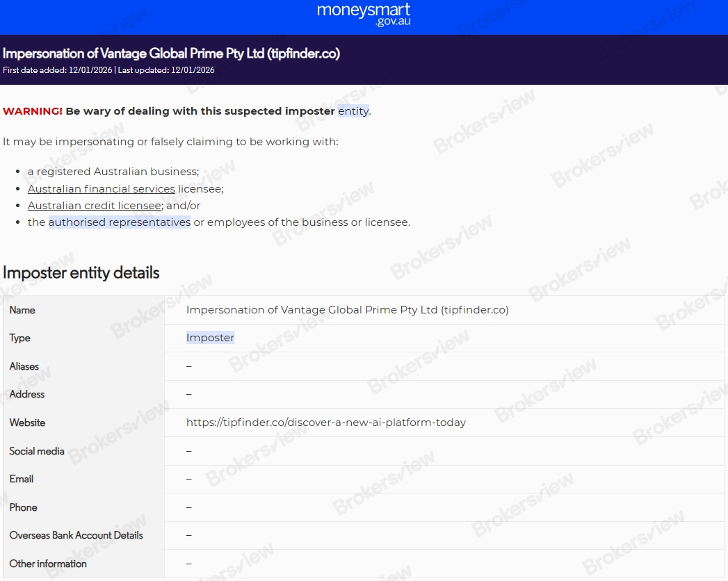The width and height of the screenshot is (728, 581).
Task: Click the 'It may be impersonating' sentence
Action: 171,142
